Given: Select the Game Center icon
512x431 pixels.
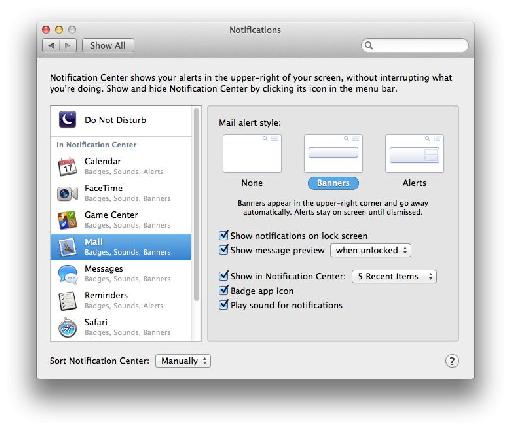Looking at the screenshot, I should 67,220.
